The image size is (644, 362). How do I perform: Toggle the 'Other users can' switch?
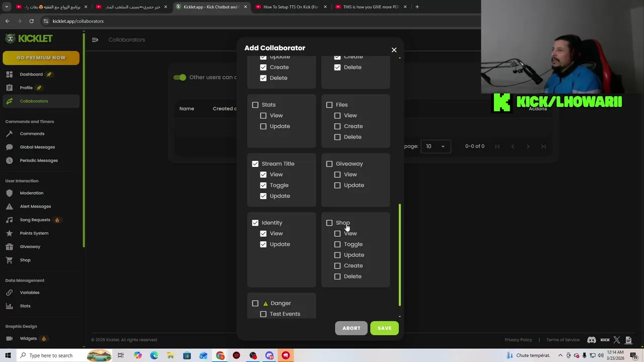pos(180,77)
